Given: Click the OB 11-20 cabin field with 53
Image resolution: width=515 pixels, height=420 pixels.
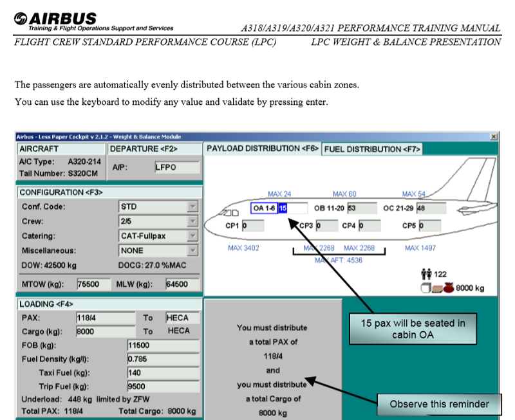Looking at the screenshot, I should coord(362,208).
